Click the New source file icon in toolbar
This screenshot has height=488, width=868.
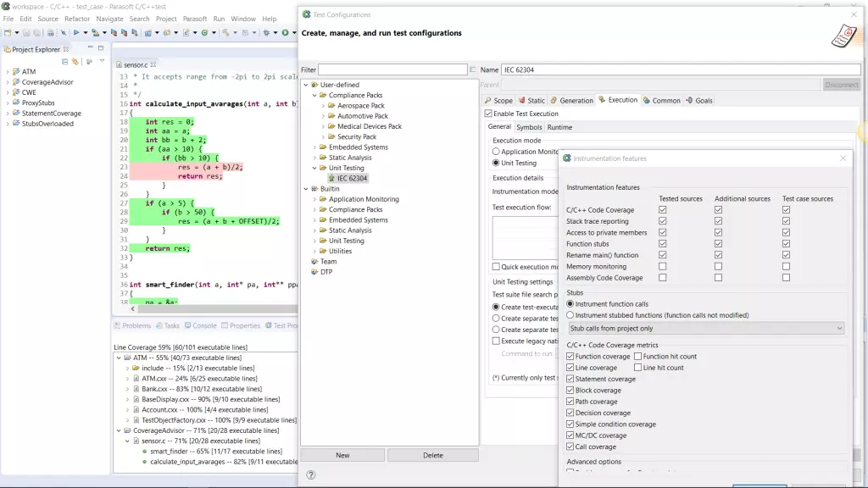[186, 33]
